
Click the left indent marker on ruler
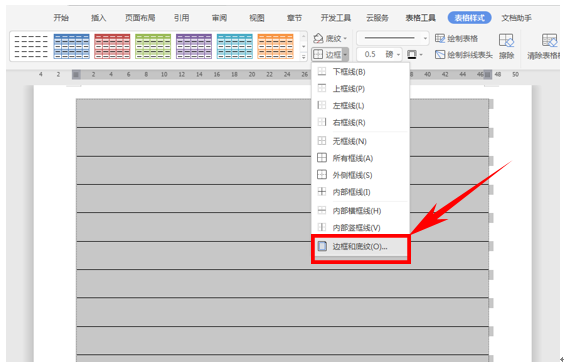tap(76, 74)
